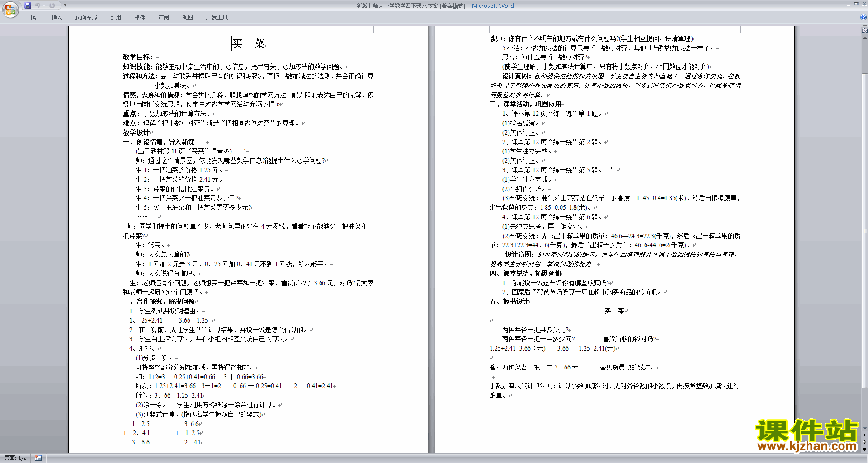Click vertical sum result 3. 6 6
The width and height of the screenshot is (868, 463).
coord(141,442)
